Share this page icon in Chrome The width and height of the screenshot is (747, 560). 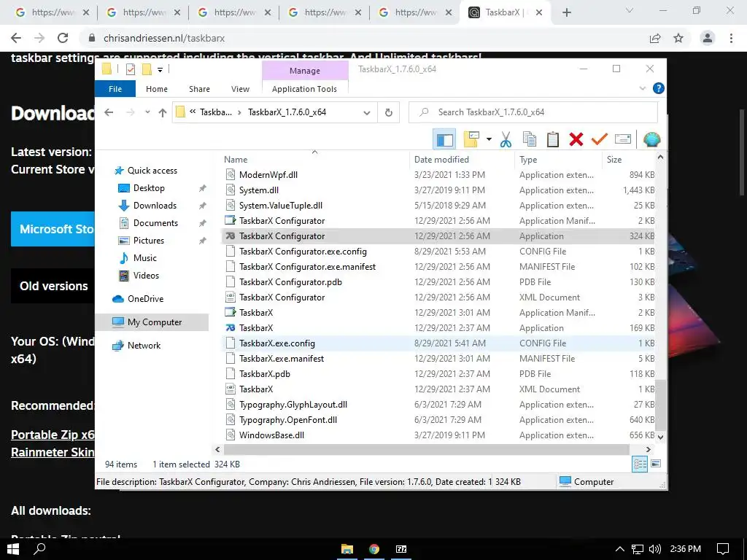pos(655,38)
